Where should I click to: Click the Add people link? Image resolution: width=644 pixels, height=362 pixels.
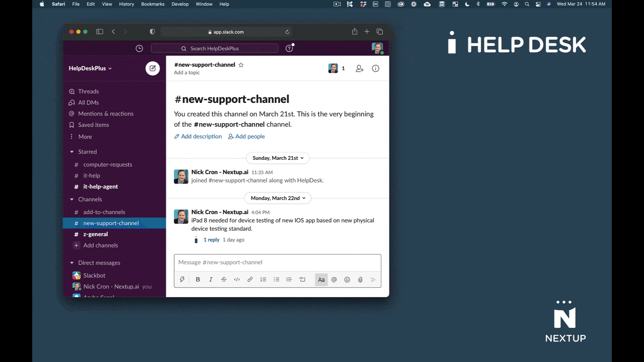pyautogui.click(x=247, y=136)
